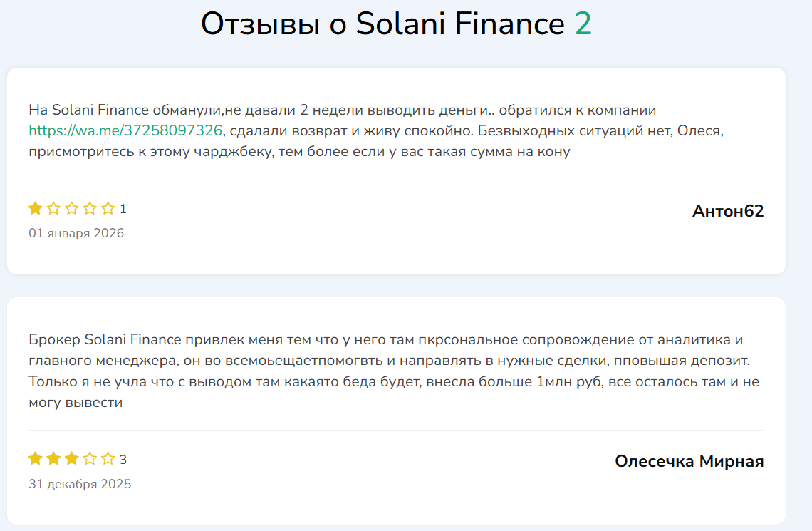Click rating value 1 beside Антон62's stars

coord(123,209)
